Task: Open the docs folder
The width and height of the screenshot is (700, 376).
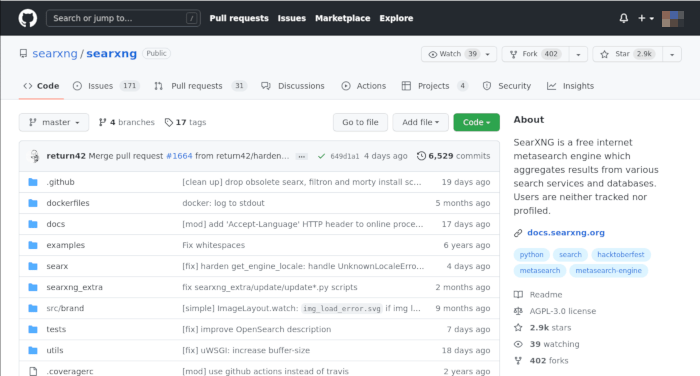Action: coord(56,224)
